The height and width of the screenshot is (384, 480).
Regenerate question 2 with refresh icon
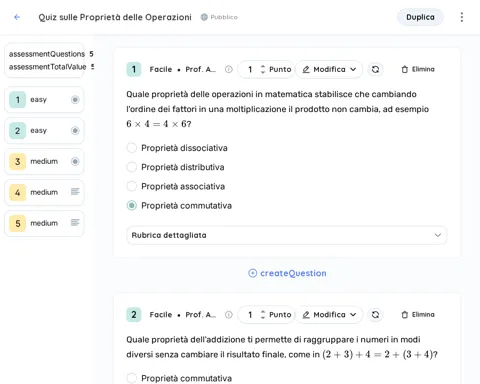click(x=375, y=315)
